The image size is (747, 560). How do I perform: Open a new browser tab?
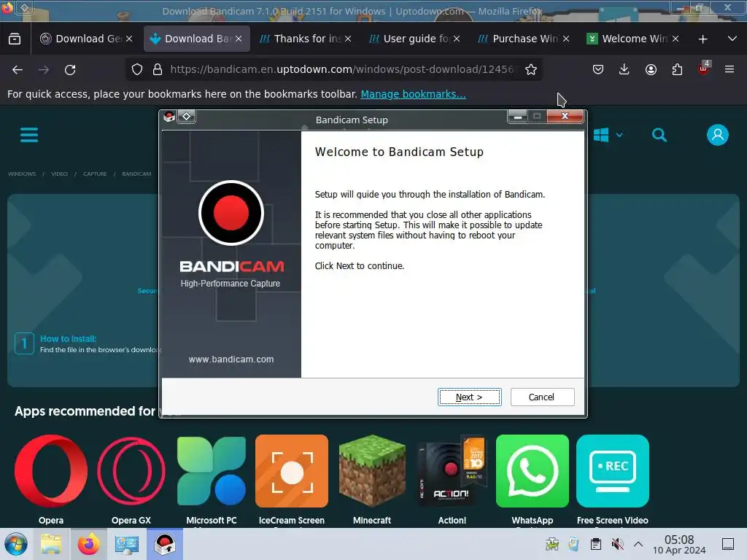[x=703, y=39]
